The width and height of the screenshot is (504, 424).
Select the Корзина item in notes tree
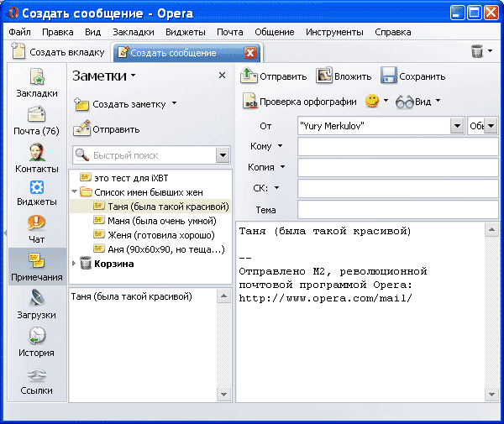coord(107,264)
